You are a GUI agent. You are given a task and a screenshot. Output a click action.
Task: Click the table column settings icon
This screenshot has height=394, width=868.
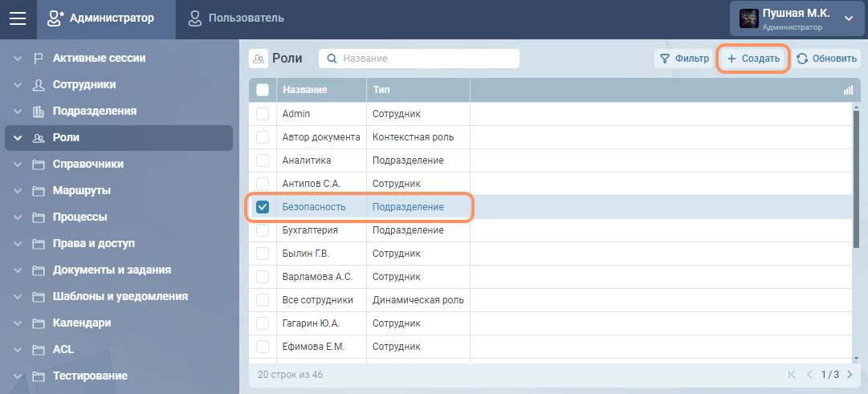[x=848, y=91]
